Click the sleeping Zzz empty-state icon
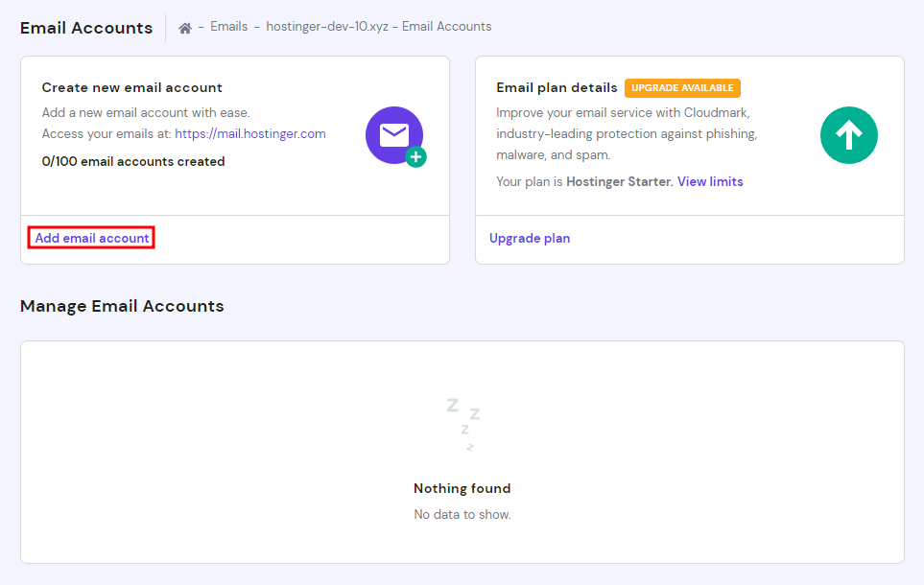 [x=462, y=420]
